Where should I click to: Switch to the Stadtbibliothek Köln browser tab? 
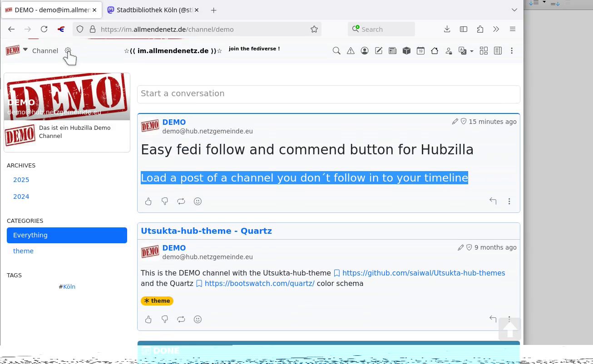[154, 10]
